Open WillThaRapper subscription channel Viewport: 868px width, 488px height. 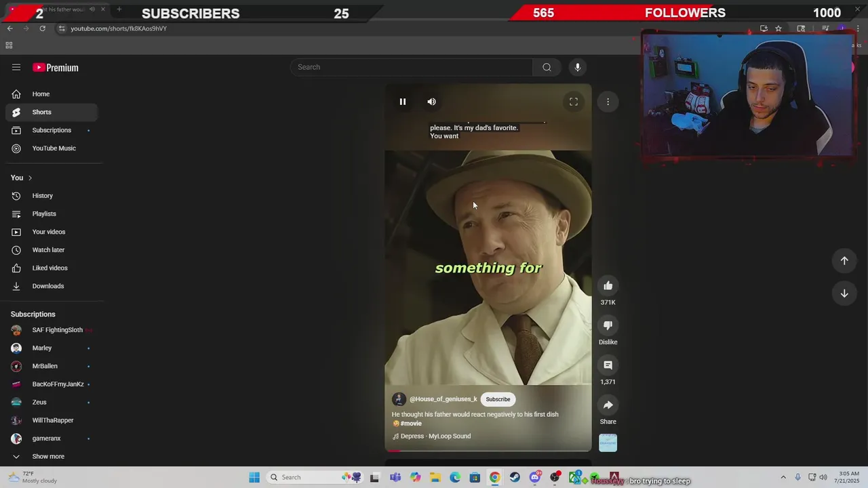(x=52, y=420)
